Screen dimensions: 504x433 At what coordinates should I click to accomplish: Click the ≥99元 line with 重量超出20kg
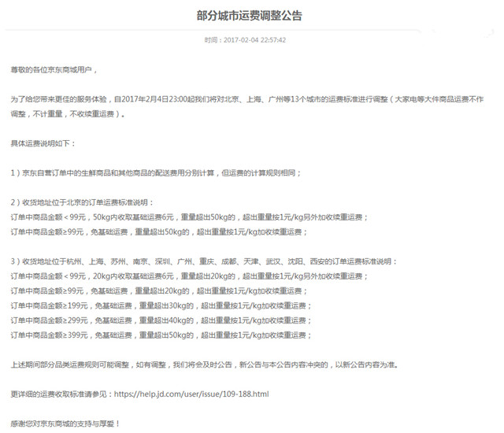[x=159, y=291]
